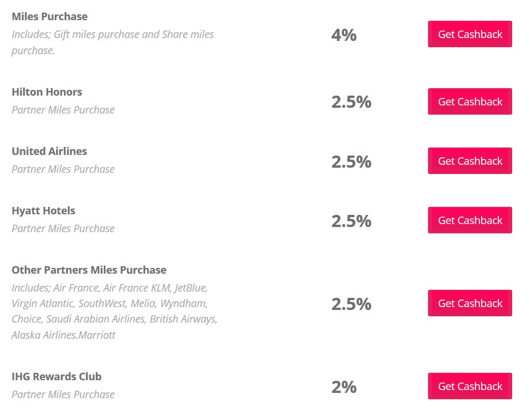Screen dimensions: 530x420
Task: Click Get Cashback for Hilton Honors
Action: click(x=470, y=101)
